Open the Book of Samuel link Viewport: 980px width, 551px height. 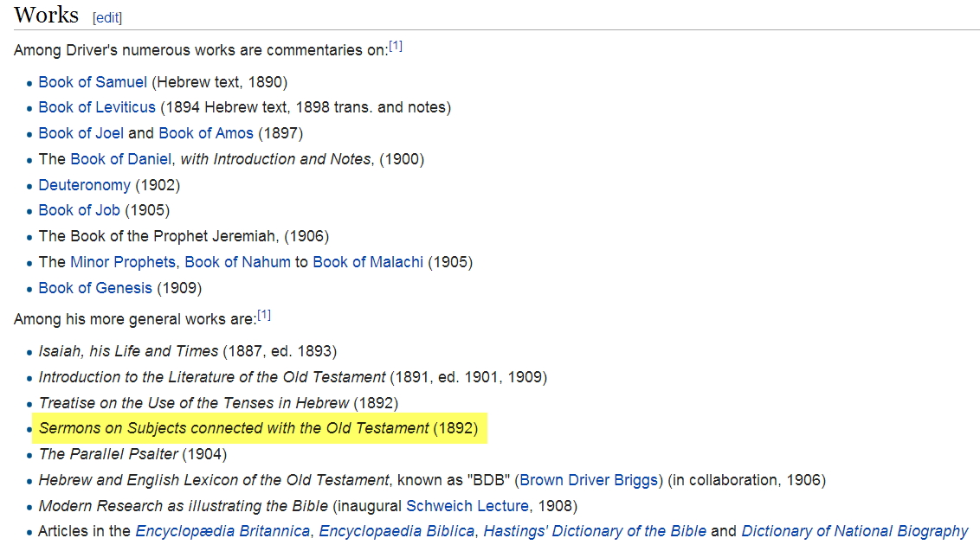(93, 82)
